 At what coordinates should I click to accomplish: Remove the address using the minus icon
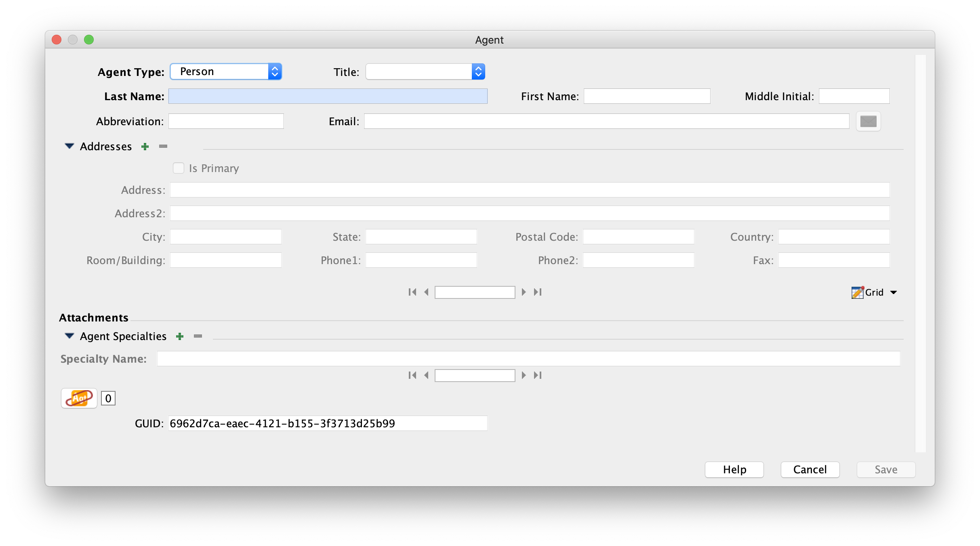(162, 147)
